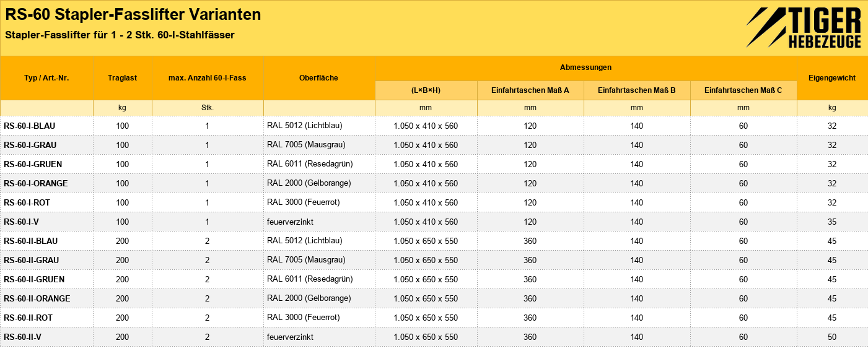Click Maß A value 360 for RS-60-II-ORANGE

[530, 298]
